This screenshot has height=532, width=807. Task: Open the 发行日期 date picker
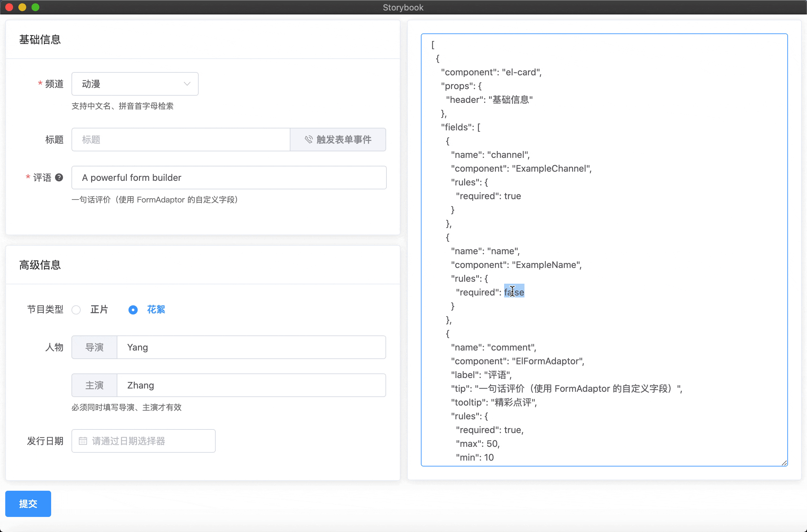click(x=143, y=441)
